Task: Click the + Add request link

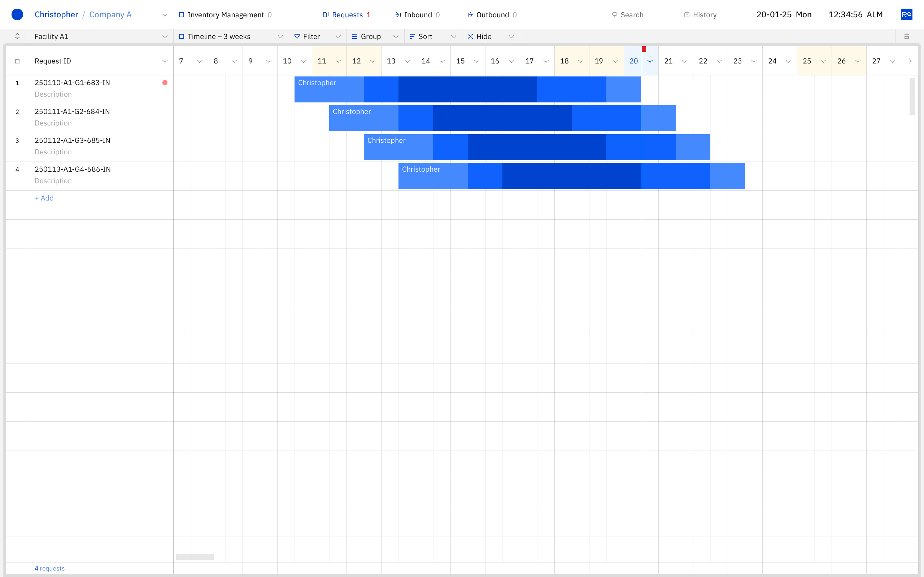Action: 44,198
